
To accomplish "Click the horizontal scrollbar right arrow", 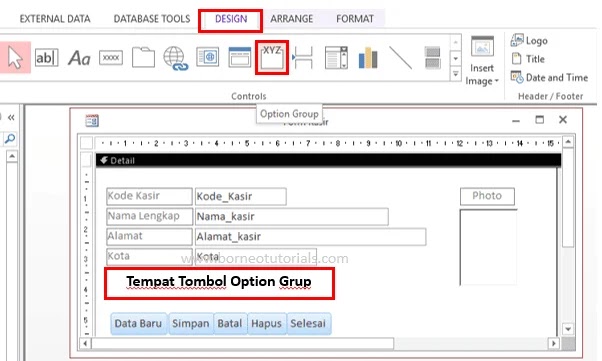I will click(x=553, y=343).
